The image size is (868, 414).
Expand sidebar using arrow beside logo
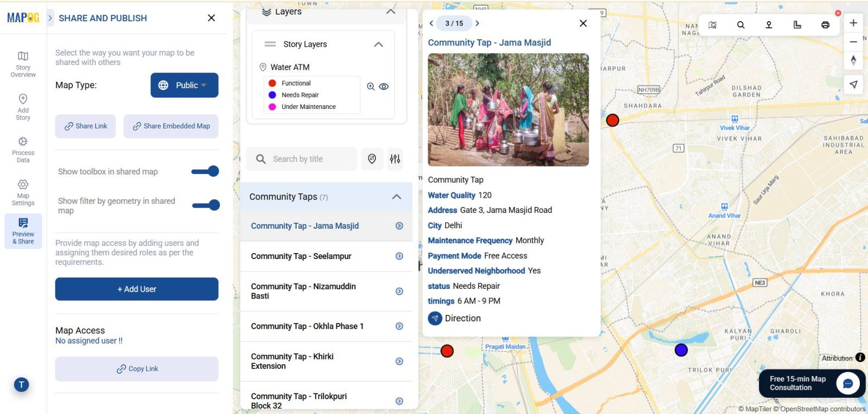50,18
